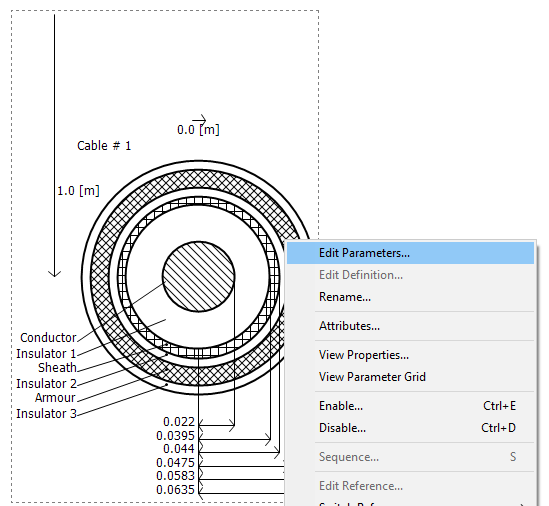549x506 pixels.
Task: Click the 1.0 [m] depth label
Action: (78, 191)
